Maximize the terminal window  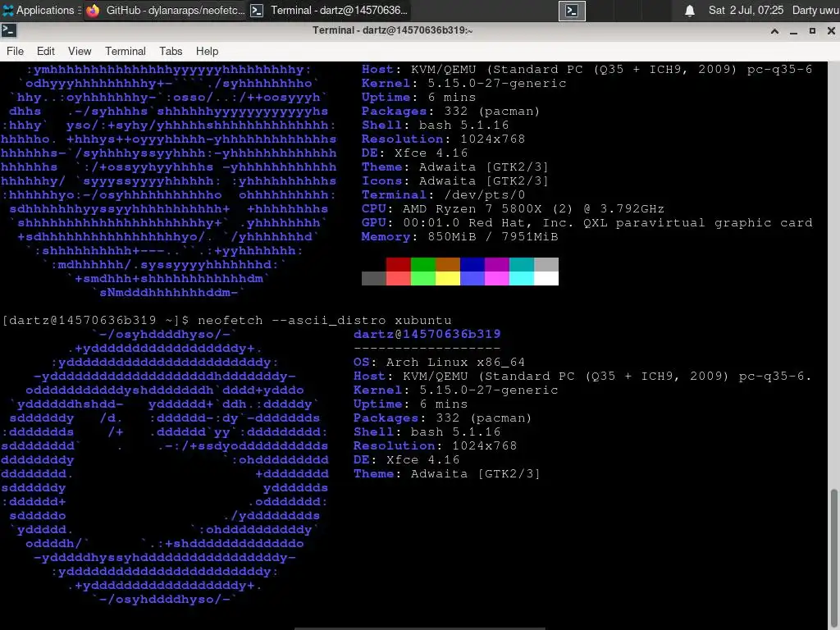tap(812, 31)
